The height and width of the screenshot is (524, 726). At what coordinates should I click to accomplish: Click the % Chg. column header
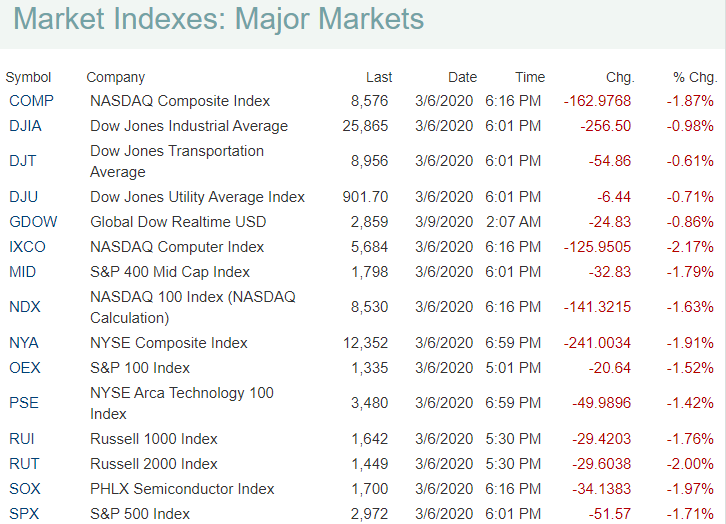click(695, 77)
